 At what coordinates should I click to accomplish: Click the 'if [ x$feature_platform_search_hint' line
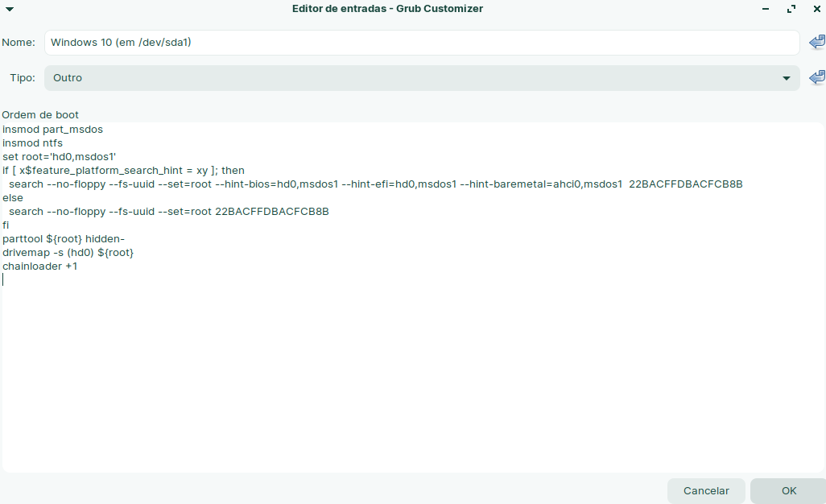(123, 171)
